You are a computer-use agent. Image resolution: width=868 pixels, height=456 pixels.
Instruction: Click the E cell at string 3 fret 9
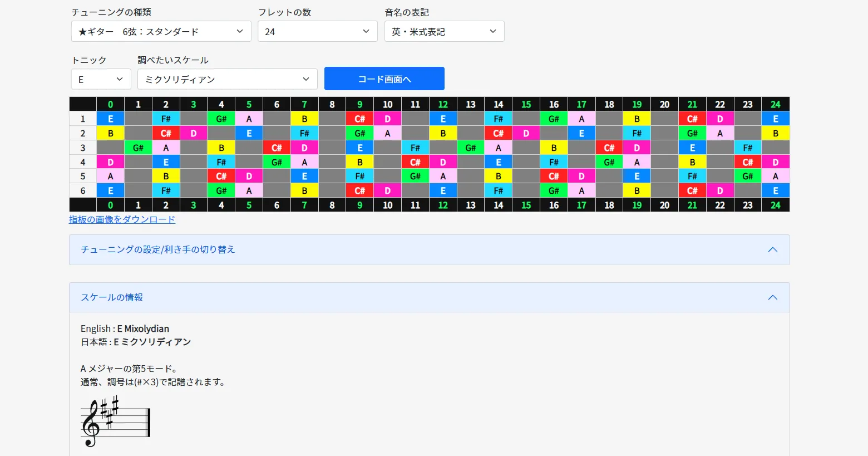tap(359, 148)
